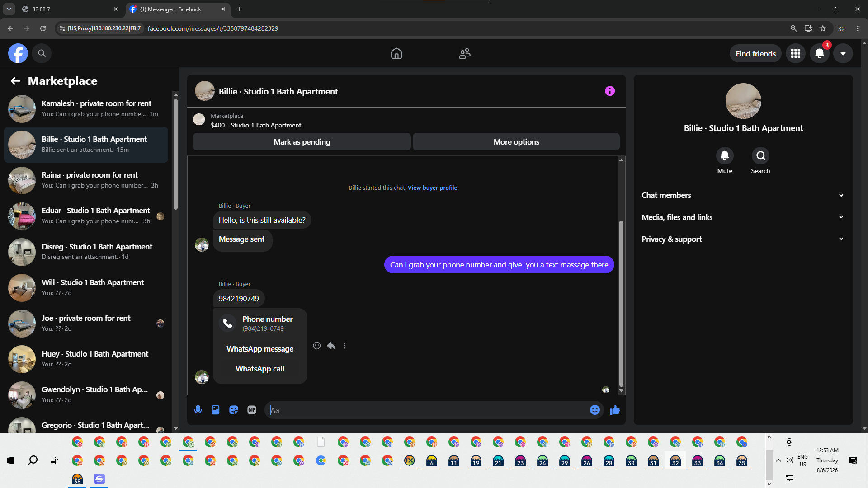Open Facebook home logo

tap(18, 53)
